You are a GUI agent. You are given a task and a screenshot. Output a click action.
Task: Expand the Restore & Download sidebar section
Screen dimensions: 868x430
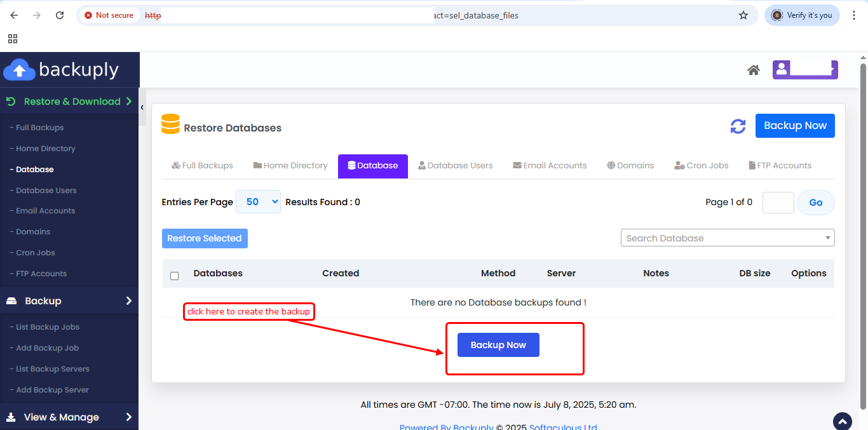click(x=69, y=101)
